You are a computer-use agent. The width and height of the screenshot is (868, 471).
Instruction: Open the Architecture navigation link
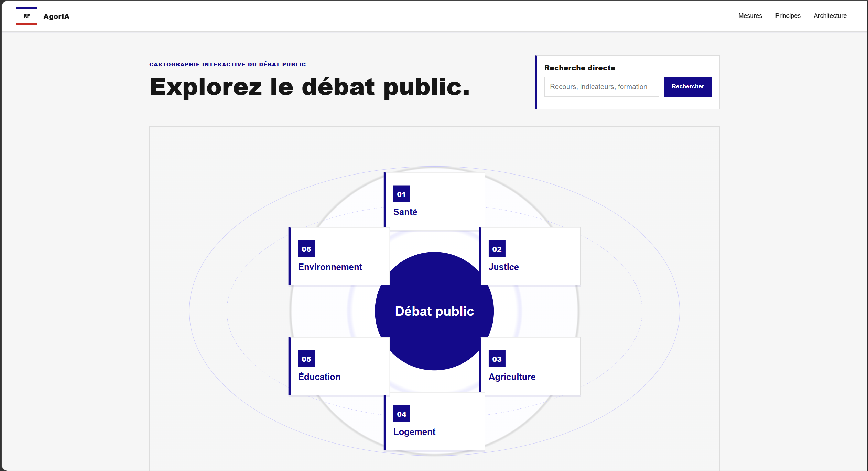click(830, 16)
